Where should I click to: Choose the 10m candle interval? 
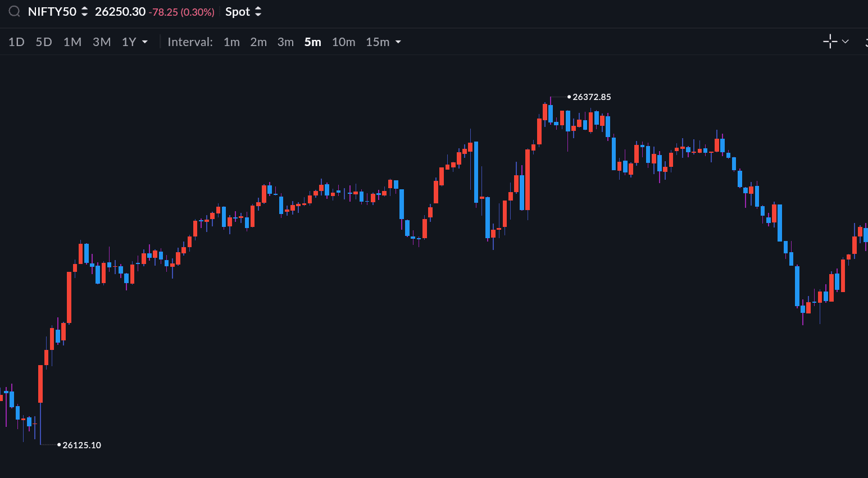tap(343, 42)
